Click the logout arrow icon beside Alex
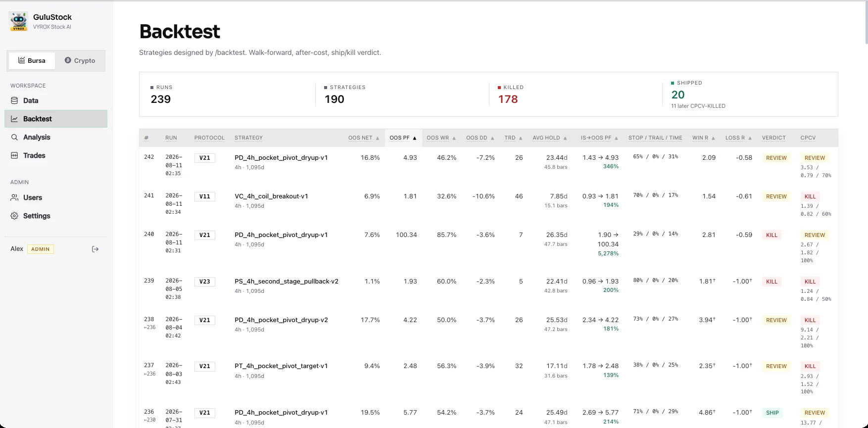 coord(96,249)
